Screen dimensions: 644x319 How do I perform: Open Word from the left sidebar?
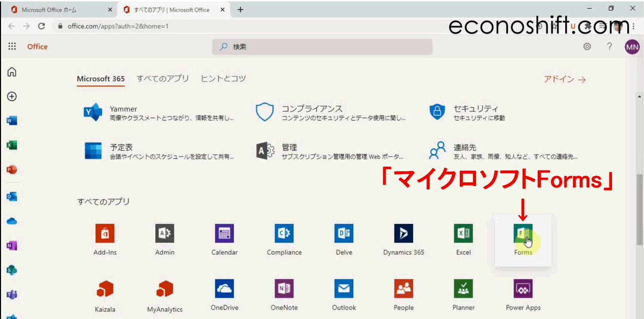(11, 121)
